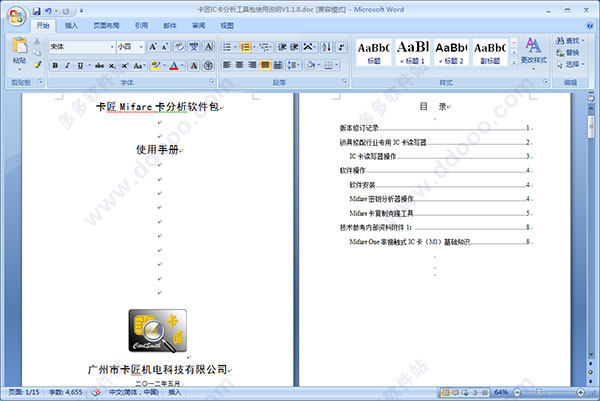The height and width of the screenshot is (401, 600).
Task: Apply the 标题 2 heading style
Action: point(452,52)
